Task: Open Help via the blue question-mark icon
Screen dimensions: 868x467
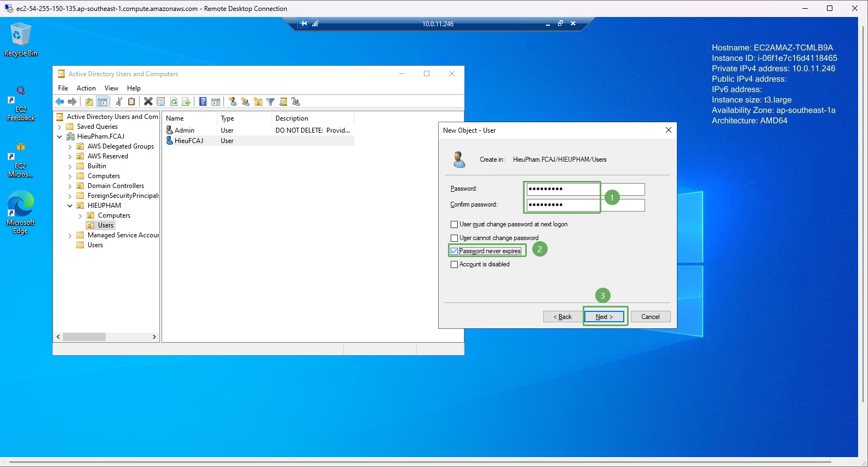Action: point(203,101)
